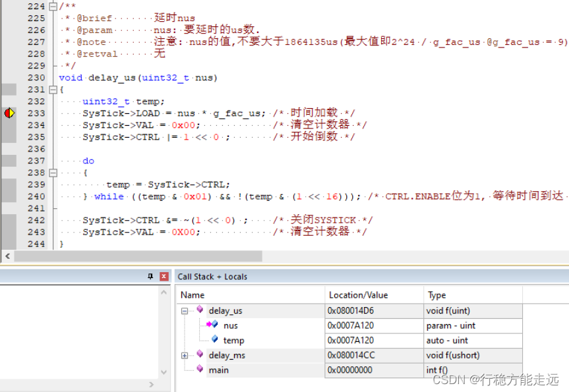Expand the delay_ms call stack entry

(x=185, y=355)
